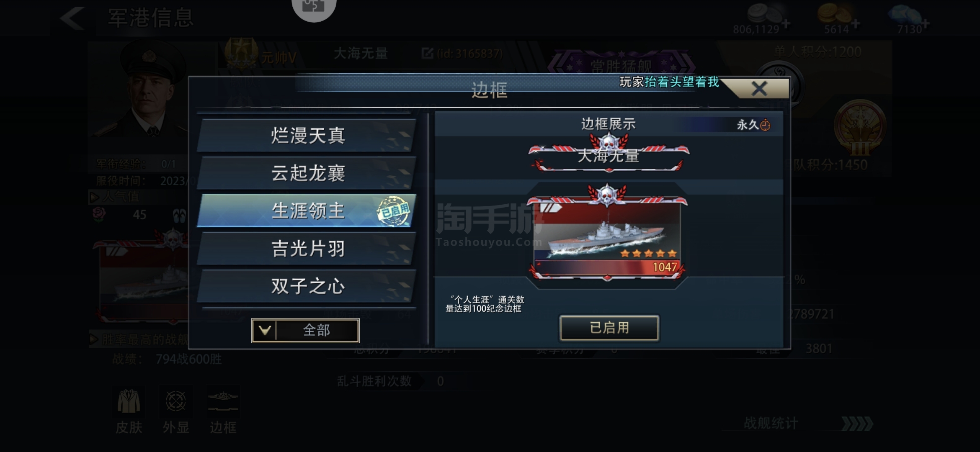This screenshot has height=452, width=980.
Task: Close the 边框 dialog
Action: coord(759,89)
